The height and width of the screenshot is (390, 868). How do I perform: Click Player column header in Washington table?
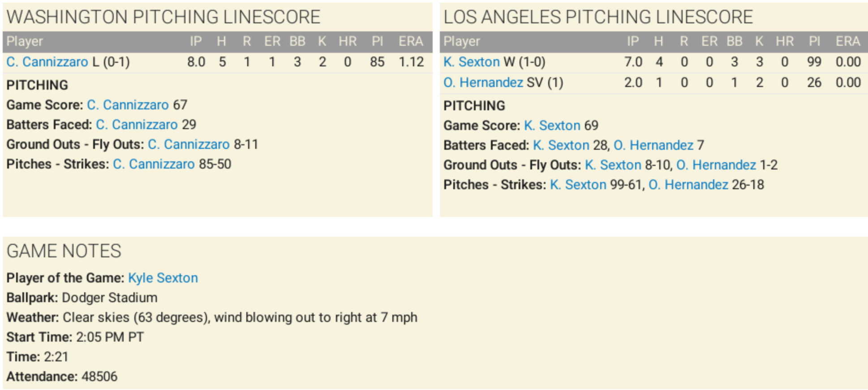coord(25,42)
